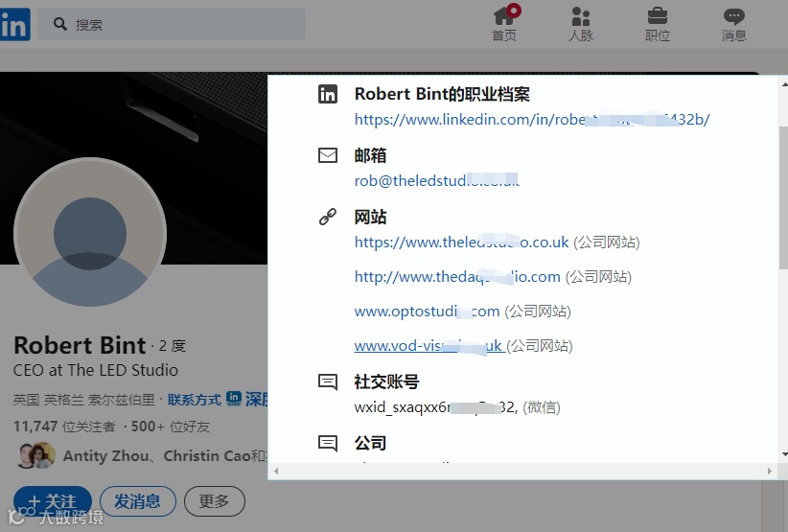The image size is (788, 532).
Task: Click the 搜索 search field
Action: [x=172, y=24]
